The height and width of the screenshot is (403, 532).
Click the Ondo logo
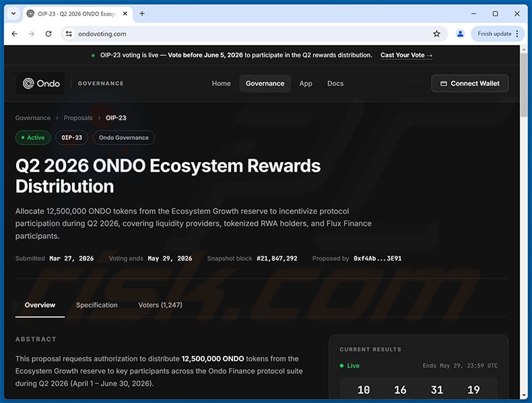[41, 83]
